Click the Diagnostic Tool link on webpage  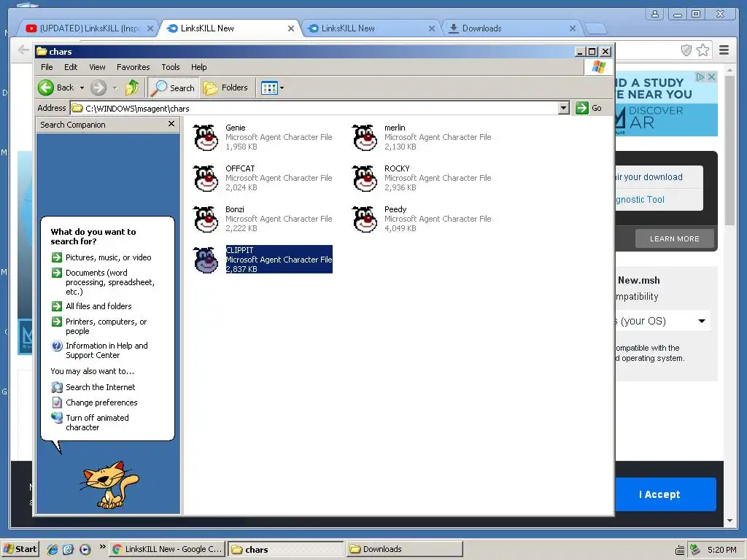tap(640, 200)
